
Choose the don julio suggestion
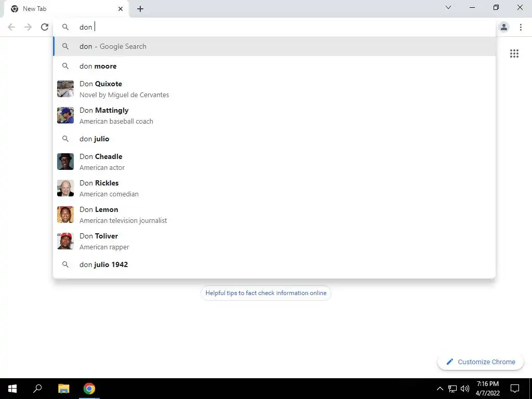[274, 139]
